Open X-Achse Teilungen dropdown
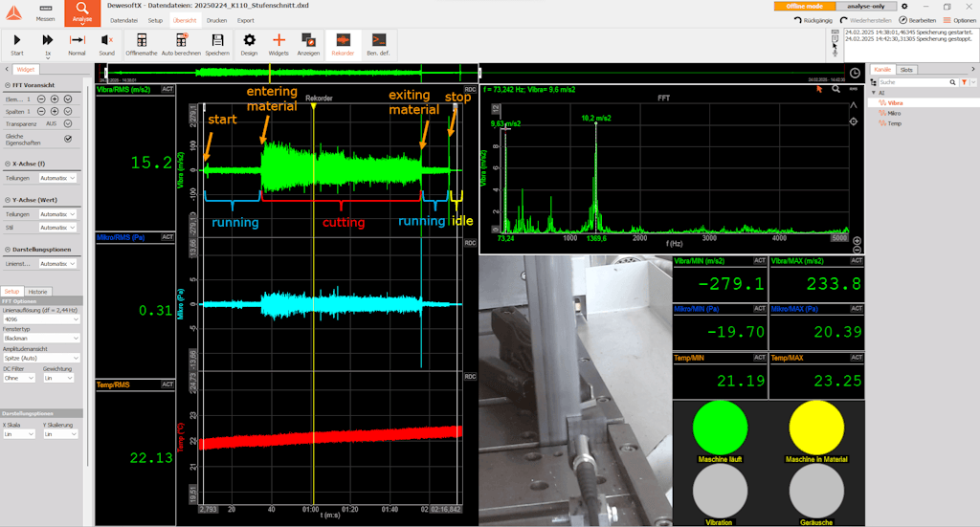The height and width of the screenshot is (527, 980). [57, 178]
